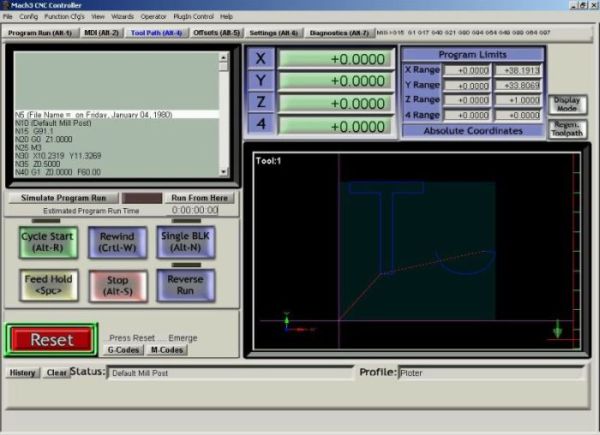This screenshot has width=600, height=435.
Task: Zero the Z axis button
Action: tap(261, 102)
